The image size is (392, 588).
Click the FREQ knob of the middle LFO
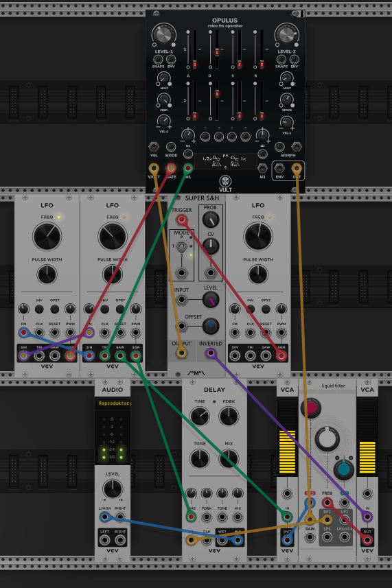click(x=113, y=237)
